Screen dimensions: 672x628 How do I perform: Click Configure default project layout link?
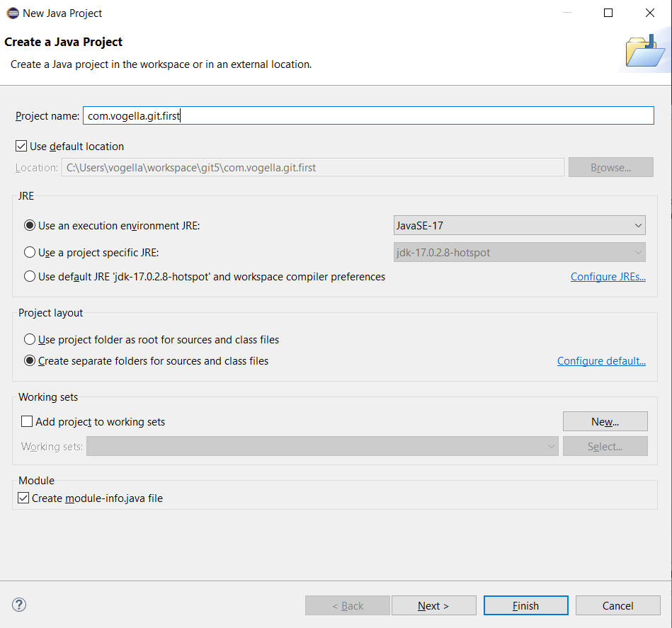point(601,360)
